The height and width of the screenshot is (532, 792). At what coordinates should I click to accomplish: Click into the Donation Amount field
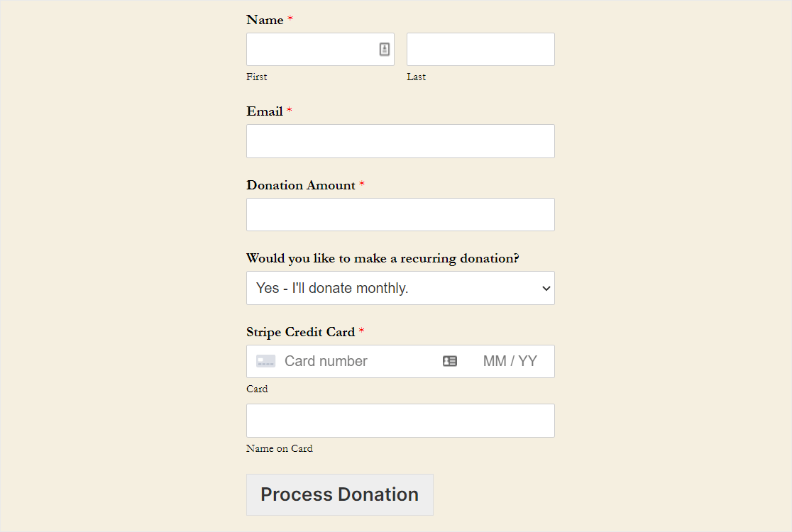(x=400, y=214)
